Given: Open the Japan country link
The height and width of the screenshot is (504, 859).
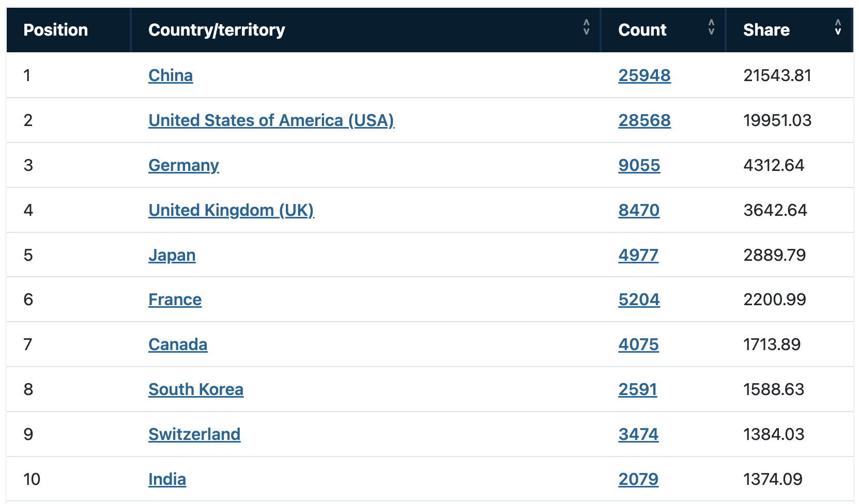Looking at the screenshot, I should coord(172,255).
